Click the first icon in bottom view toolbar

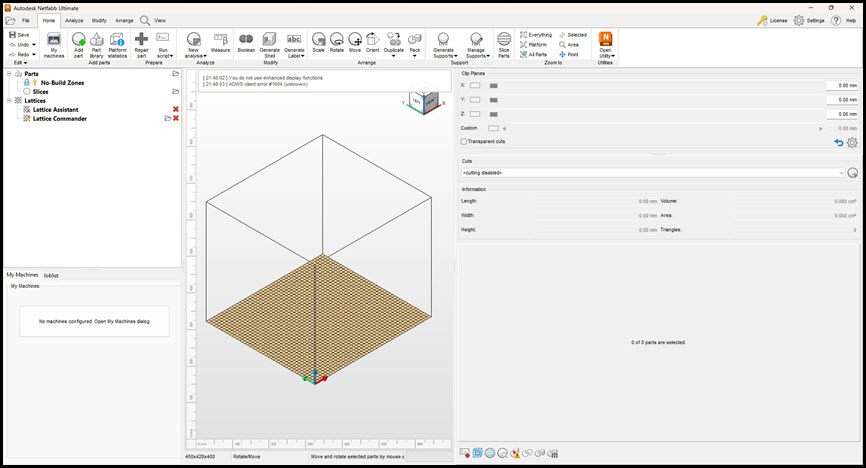(464, 453)
